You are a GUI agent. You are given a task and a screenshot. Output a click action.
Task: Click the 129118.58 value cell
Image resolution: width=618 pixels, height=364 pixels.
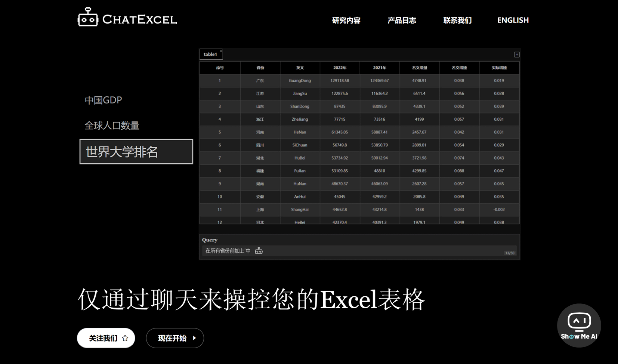340,81
